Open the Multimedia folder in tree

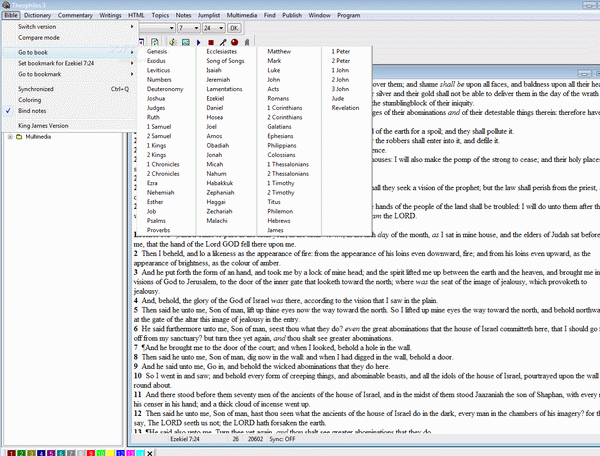[x=38, y=137]
